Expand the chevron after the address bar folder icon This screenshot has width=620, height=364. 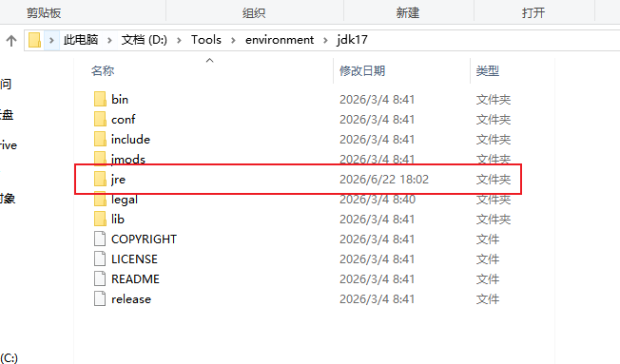tap(51, 40)
